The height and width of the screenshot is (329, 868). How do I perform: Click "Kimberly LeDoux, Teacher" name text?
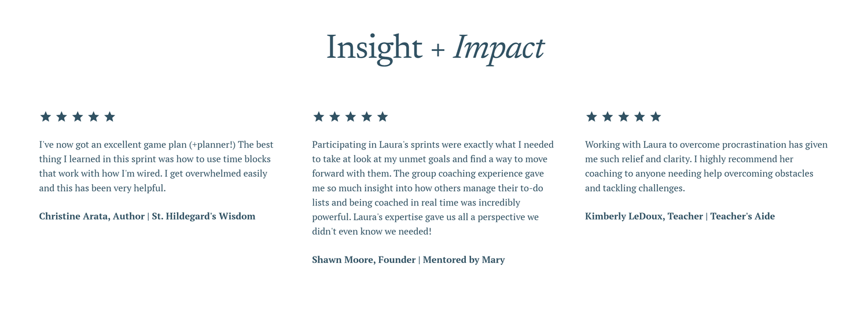tap(644, 217)
